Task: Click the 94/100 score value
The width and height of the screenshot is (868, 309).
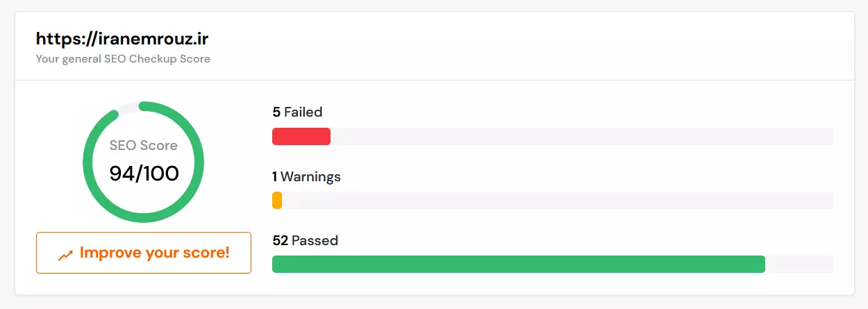Action: [x=144, y=174]
